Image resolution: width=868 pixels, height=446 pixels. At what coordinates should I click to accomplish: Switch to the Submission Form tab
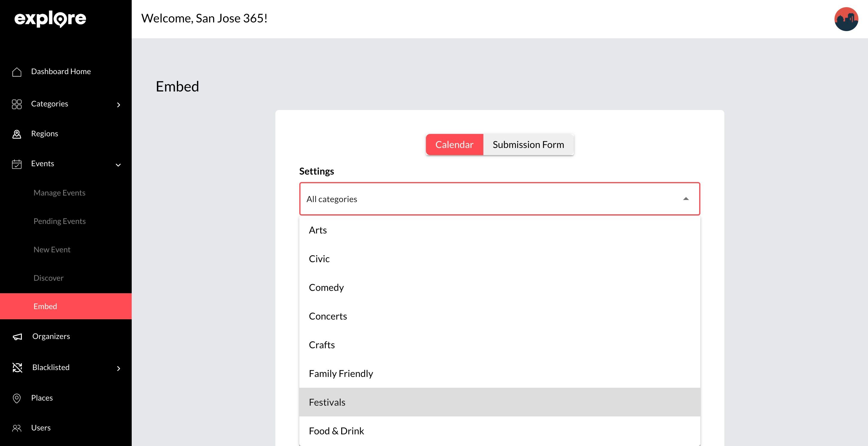[x=528, y=145]
